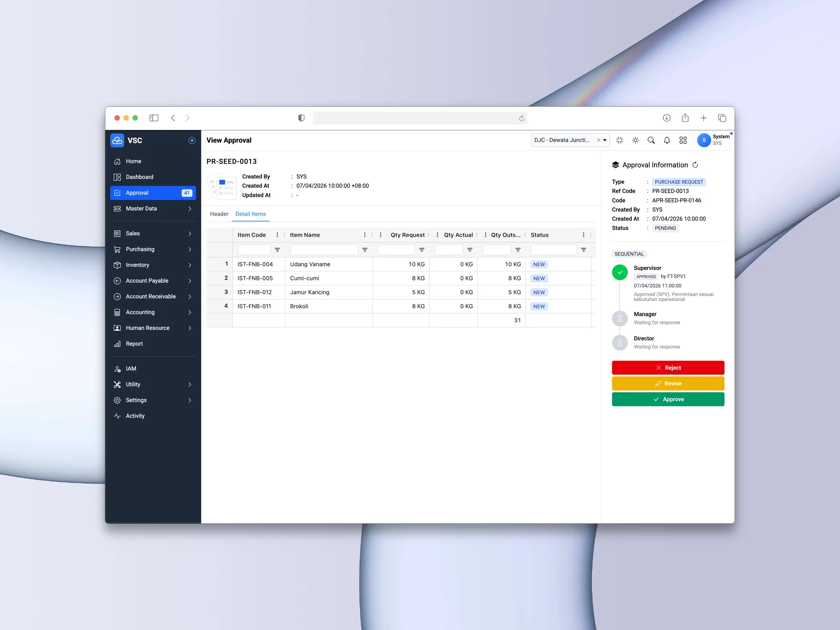Expand the Inventory menu
The height and width of the screenshot is (630, 840).
tap(153, 265)
